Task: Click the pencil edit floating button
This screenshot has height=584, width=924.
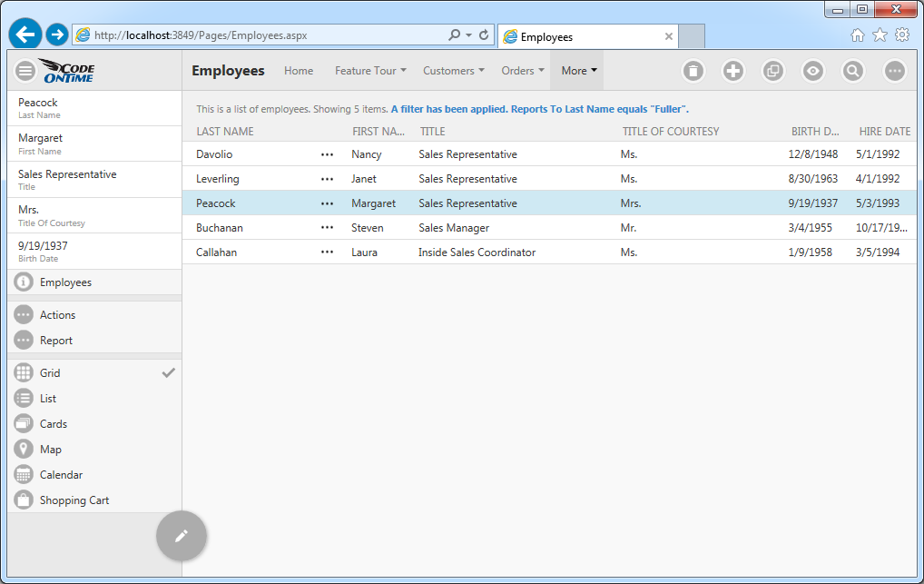Action: [182, 536]
